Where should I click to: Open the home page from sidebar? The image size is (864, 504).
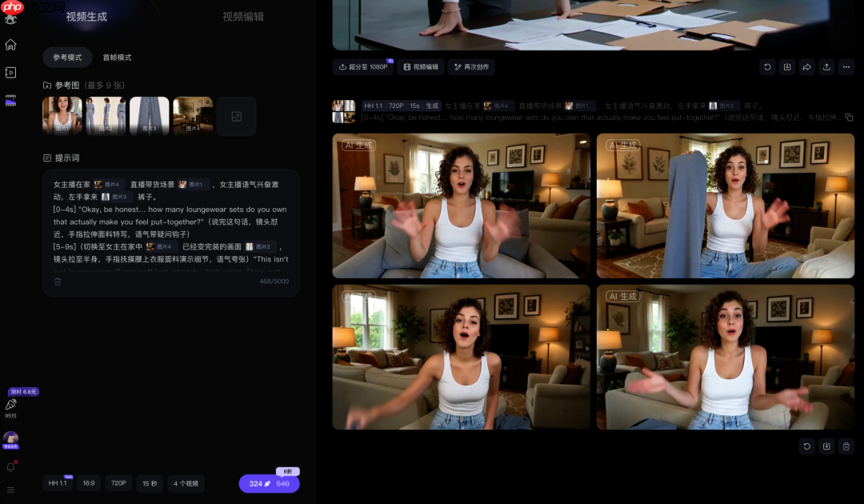(x=10, y=45)
